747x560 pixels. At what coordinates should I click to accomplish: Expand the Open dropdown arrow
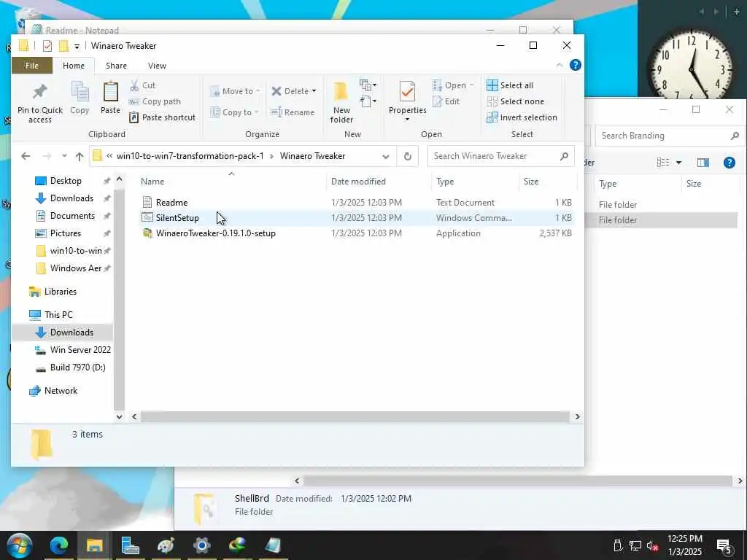pos(471,85)
